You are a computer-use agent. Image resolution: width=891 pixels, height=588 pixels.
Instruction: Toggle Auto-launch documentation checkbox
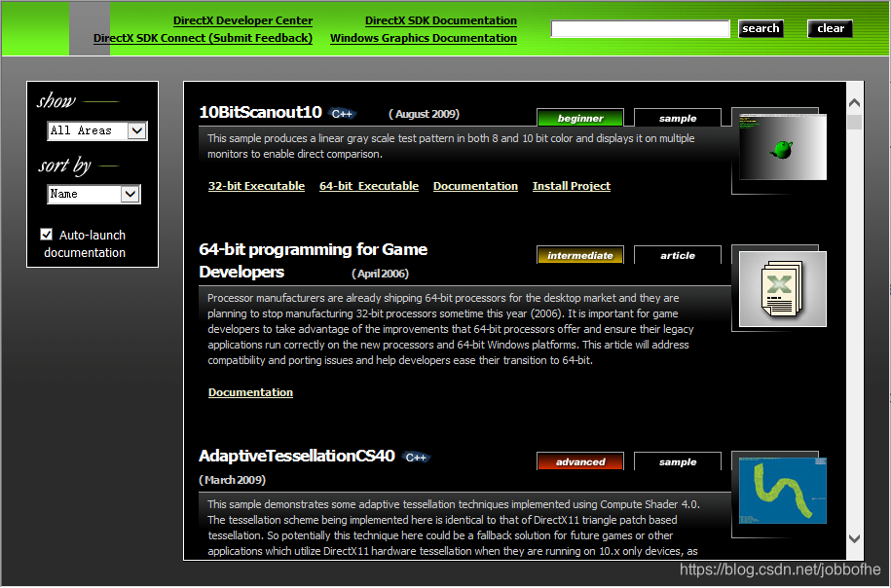click(47, 234)
